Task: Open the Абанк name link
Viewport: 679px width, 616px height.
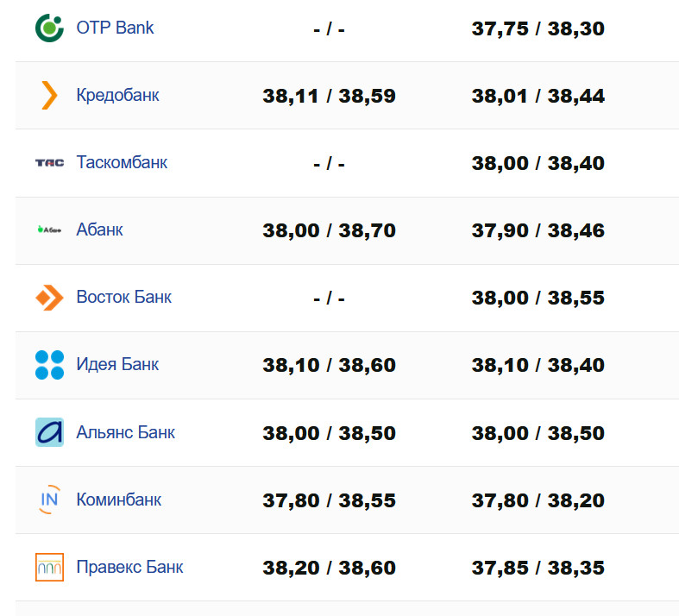Action: [99, 229]
